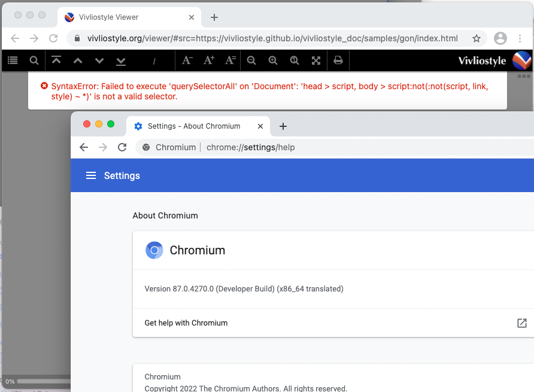
Task: Open the profile avatar in Vivliostyle window
Action: [x=500, y=38]
